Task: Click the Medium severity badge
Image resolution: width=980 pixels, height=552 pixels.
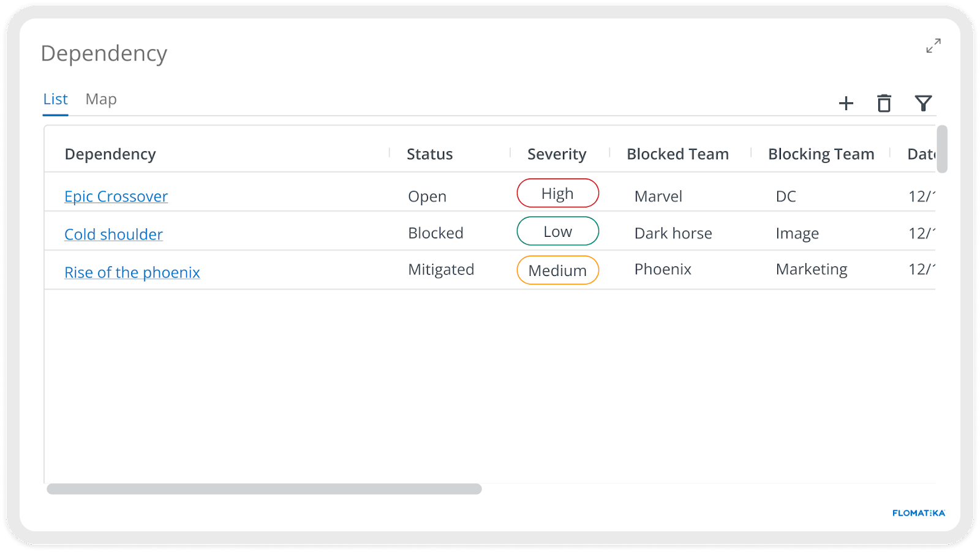Action: [557, 270]
